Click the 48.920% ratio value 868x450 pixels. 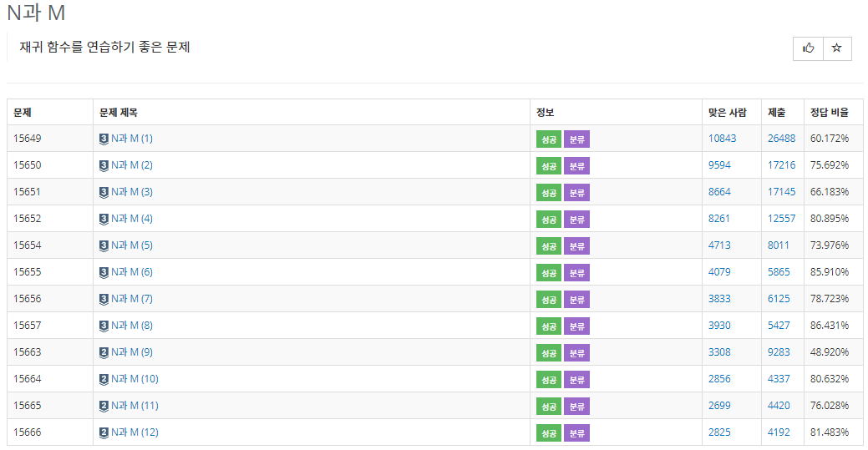pos(830,352)
